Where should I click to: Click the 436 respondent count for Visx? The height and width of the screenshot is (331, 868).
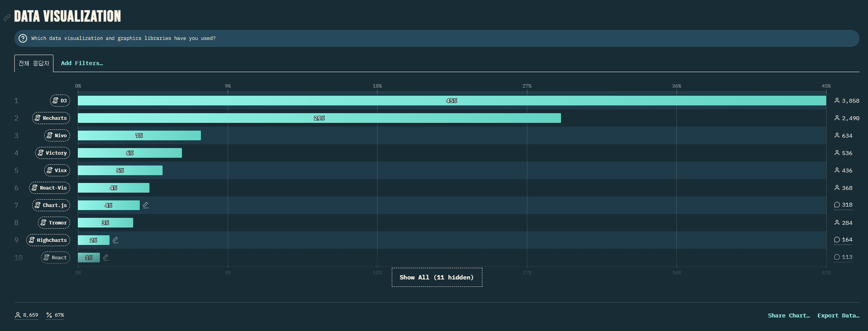coord(843,170)
